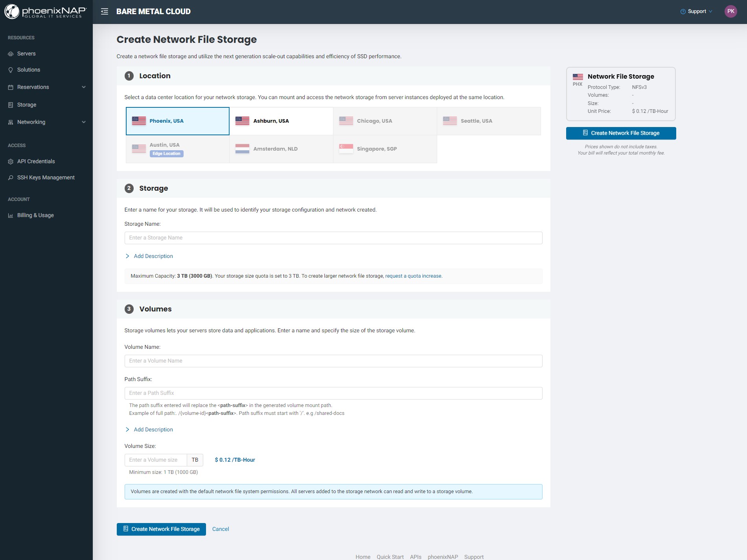Click the Seattle USA flag icon
The height and width of the screenshot is (560, 747).
(x=450, y=121)
